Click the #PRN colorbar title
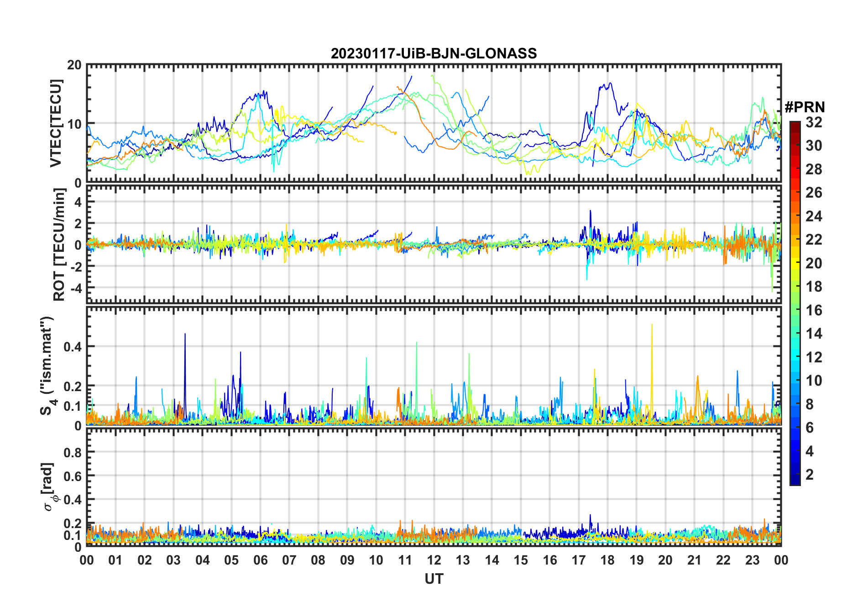The height and width of the screenshot is (607, 868). pyautogui.click(x=805, y=107)
